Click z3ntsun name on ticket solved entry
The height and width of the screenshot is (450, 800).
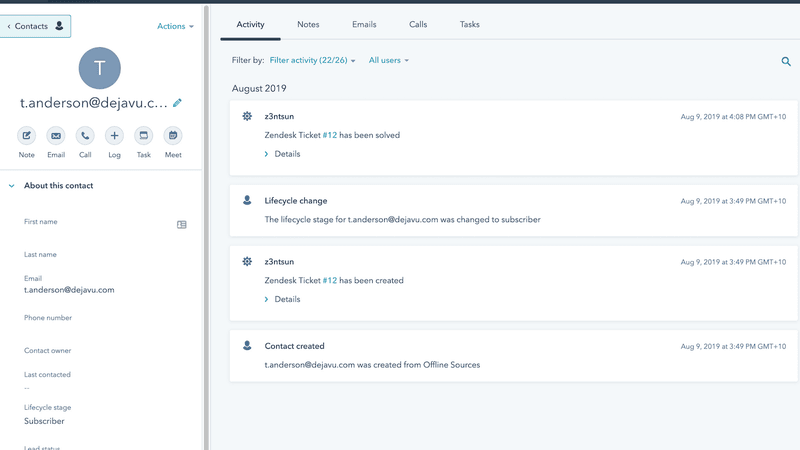279,116
